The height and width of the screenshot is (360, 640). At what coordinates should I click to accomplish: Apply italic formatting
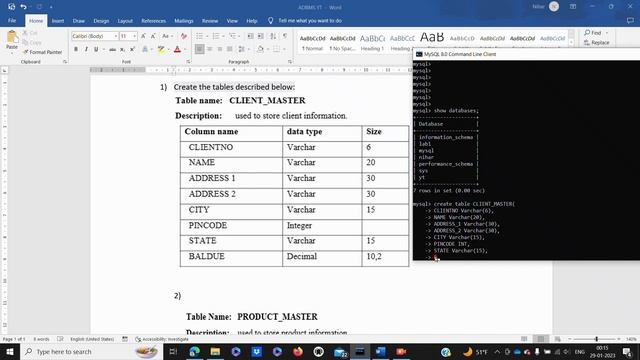pyautogui.click(x=86, y=49)
